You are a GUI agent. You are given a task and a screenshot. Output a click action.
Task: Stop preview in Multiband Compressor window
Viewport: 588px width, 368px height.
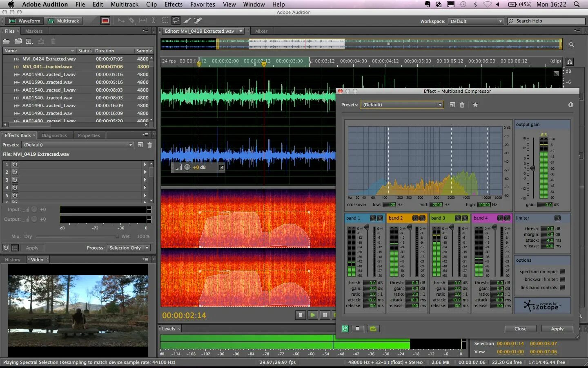coord(358,329)
